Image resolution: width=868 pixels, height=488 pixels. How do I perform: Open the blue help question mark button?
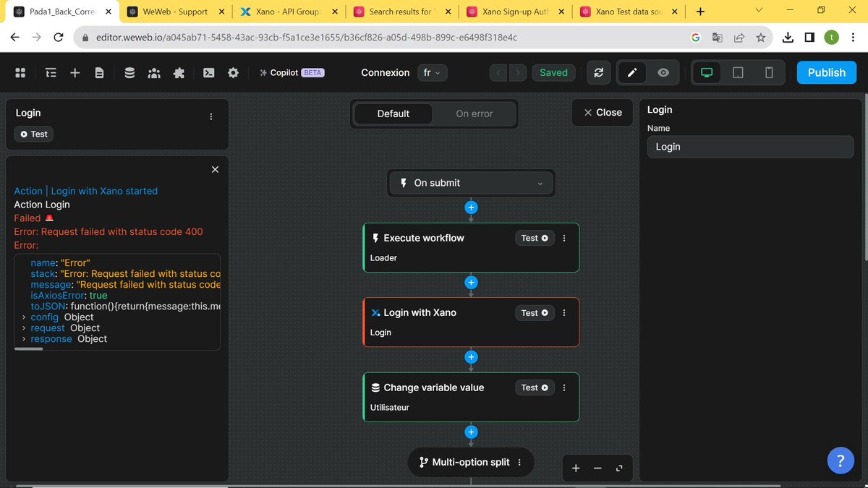point(840,461)
